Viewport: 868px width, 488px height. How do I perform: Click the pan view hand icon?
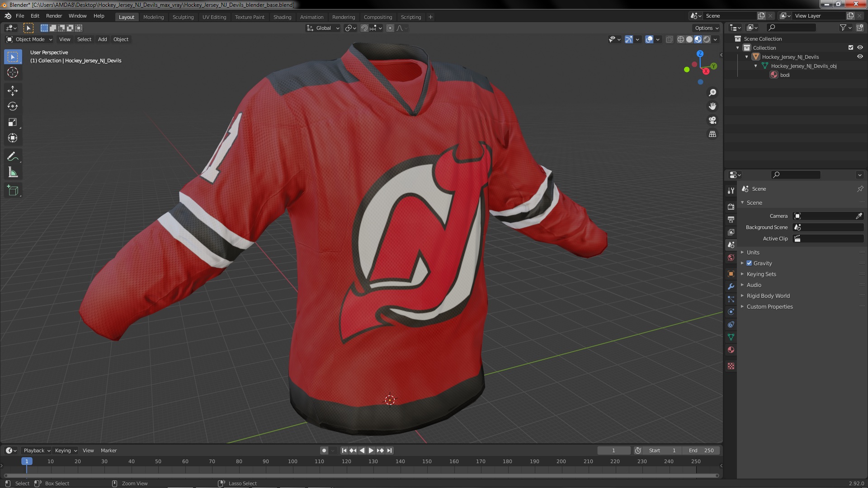coord(712,107)
